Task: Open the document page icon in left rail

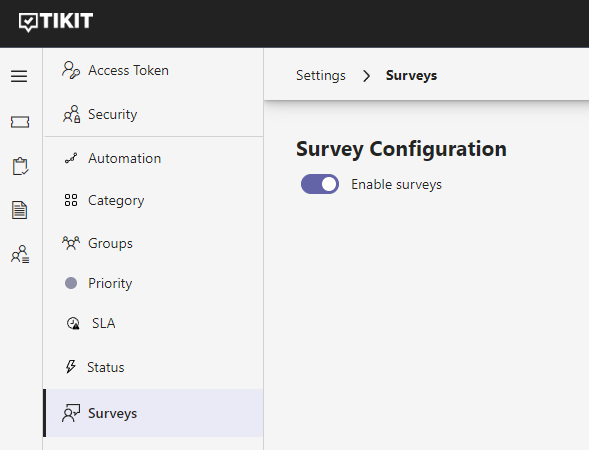Action: [20, 210]
